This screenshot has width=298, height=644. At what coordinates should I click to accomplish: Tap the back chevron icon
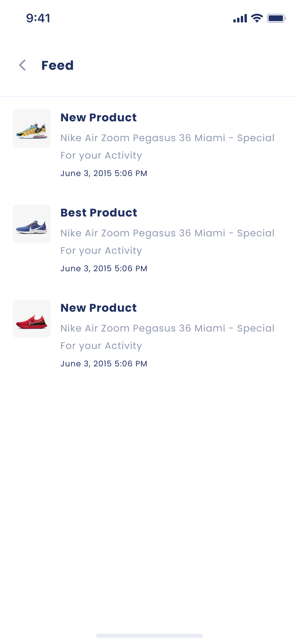pos(22,65)
